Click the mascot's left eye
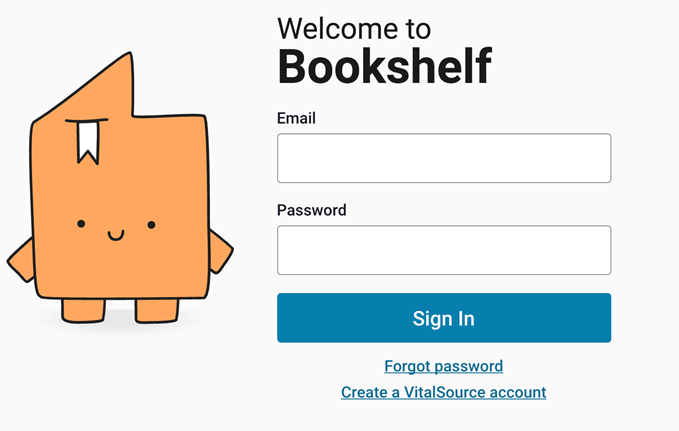Image resolution: width=679 pixels, height=431 pixels. [81, 223]
